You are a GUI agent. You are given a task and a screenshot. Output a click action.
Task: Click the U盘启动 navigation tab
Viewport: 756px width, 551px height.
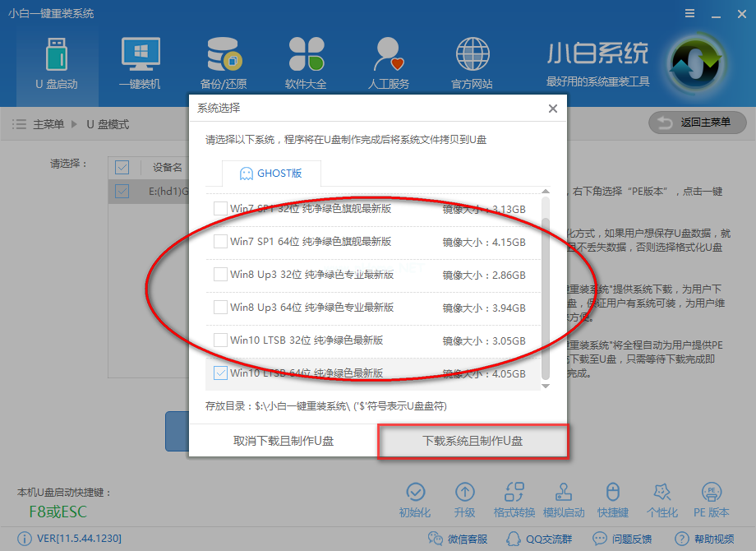(x=57, y=62)
